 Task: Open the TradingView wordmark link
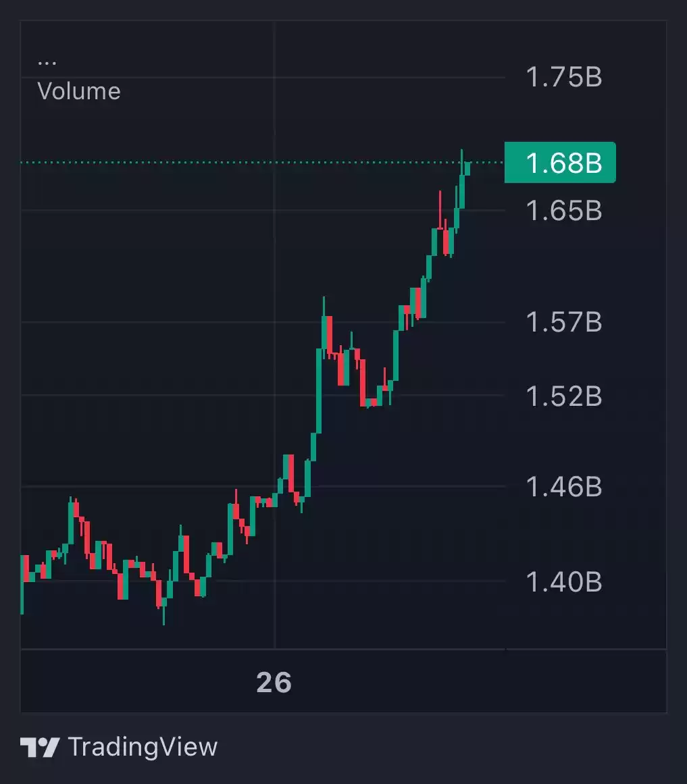(143, 748)
